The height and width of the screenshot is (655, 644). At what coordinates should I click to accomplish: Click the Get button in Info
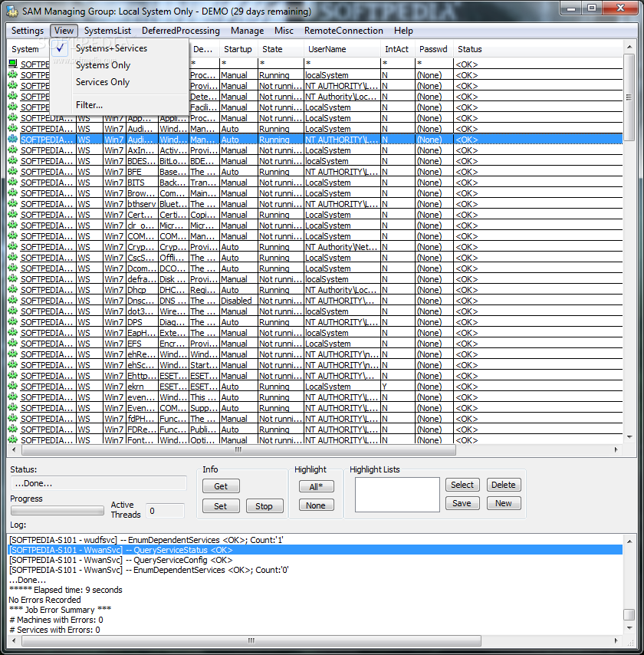[x=221, y=486]
